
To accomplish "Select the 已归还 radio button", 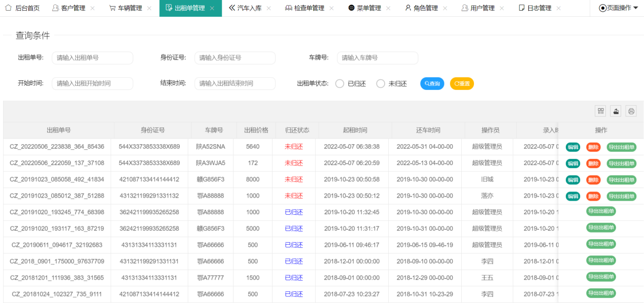I will pos(340,84).
